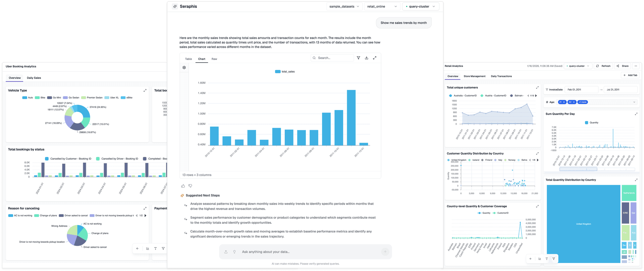Click chart icon in Uber dashboard floating toolbar

148,249
